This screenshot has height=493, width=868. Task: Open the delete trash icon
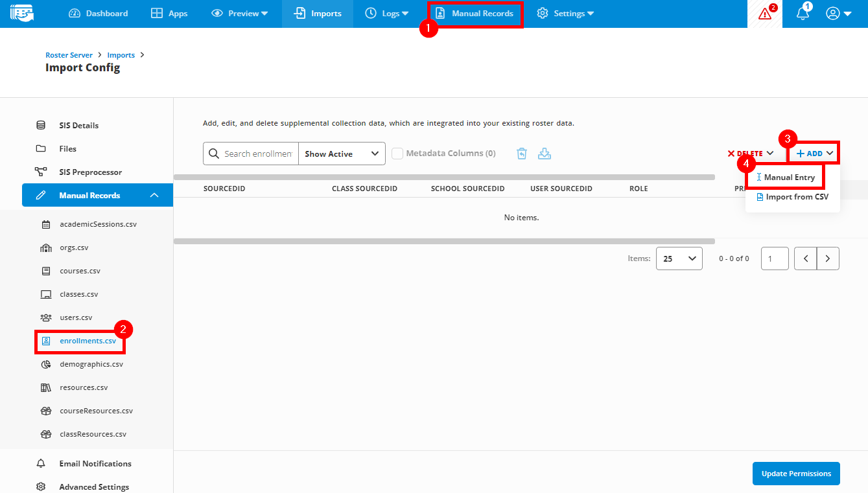(x=521, y=153)
